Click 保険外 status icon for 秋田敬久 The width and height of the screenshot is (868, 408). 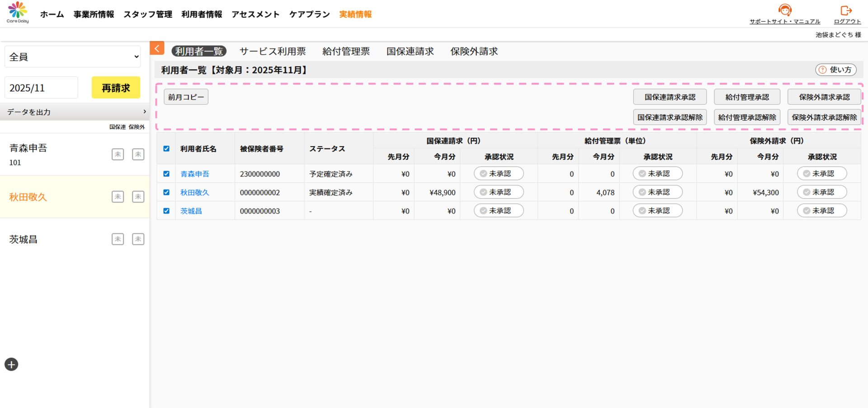click(x=138, y=197)
